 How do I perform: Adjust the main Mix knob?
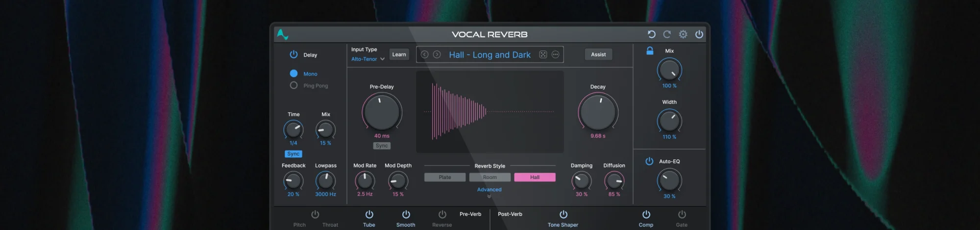[x=669, y=70]
